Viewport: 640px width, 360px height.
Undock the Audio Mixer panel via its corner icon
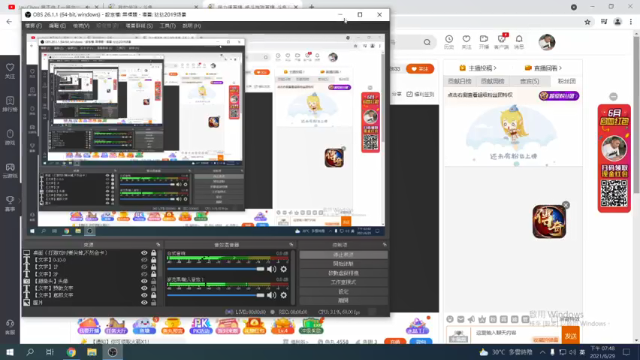291,244
